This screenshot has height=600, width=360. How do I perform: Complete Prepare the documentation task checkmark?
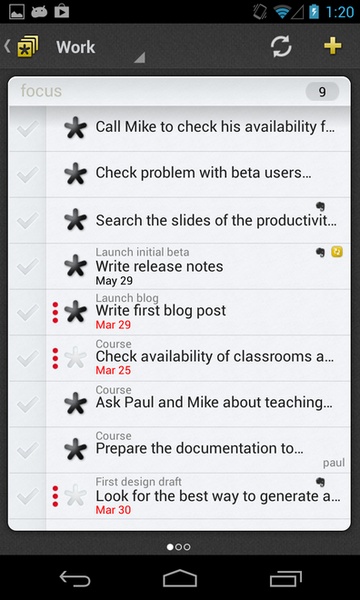(28, 450)
